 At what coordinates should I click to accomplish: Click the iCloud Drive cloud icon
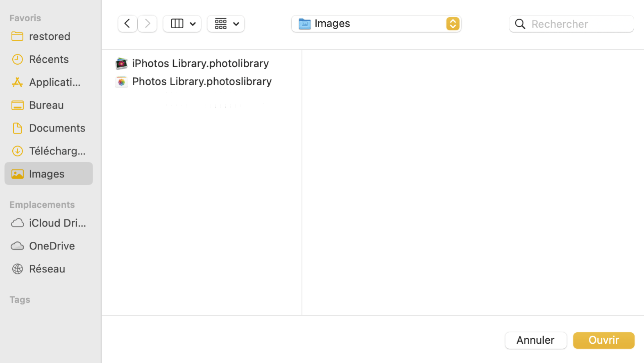click(17, 223)
